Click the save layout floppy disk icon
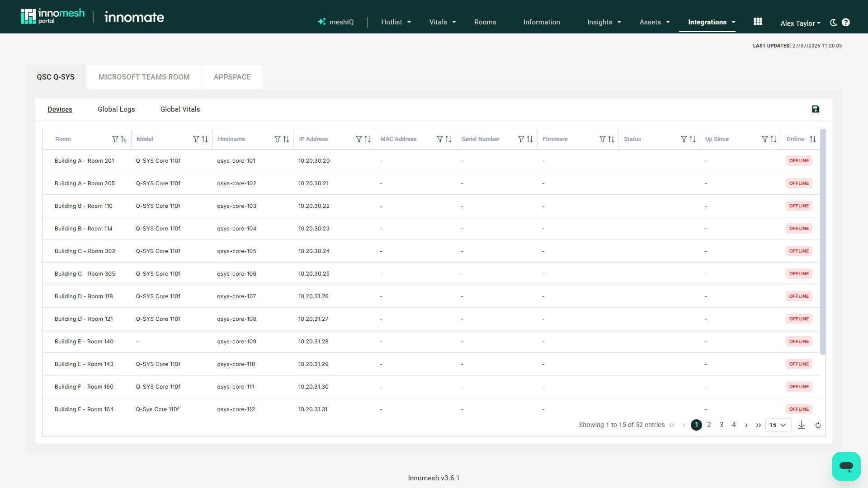This screenshot has height=488, width=868. point(816,109)
